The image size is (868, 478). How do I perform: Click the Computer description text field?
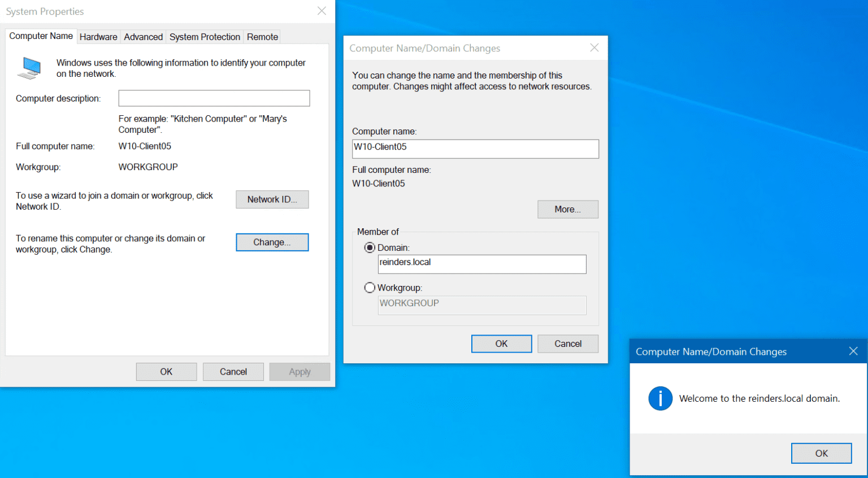click(x=214, y=98)
